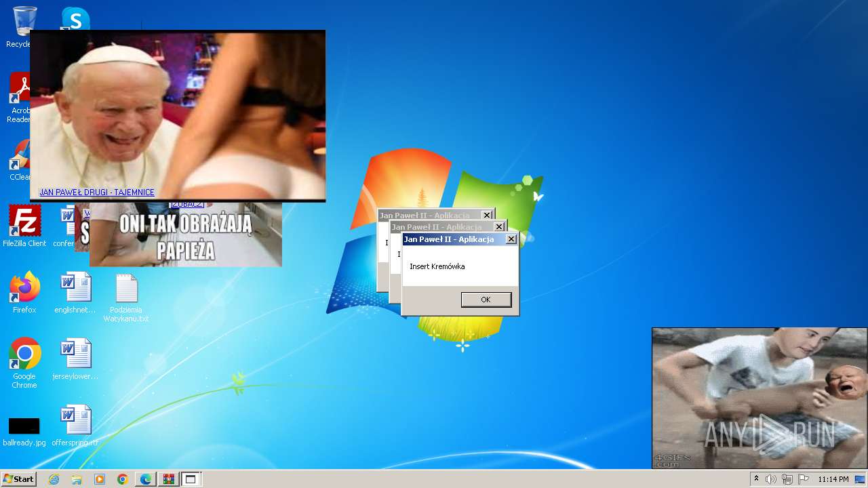
Task: Open the Acrobat Reader desktop shortcut
Action: coord(20,98)
